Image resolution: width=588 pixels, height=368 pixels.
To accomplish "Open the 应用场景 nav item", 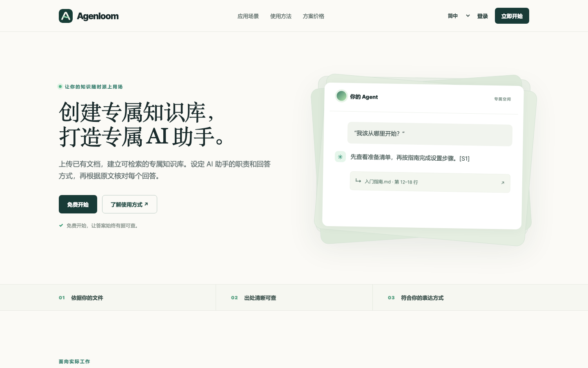I will click(x=248, y=16).
